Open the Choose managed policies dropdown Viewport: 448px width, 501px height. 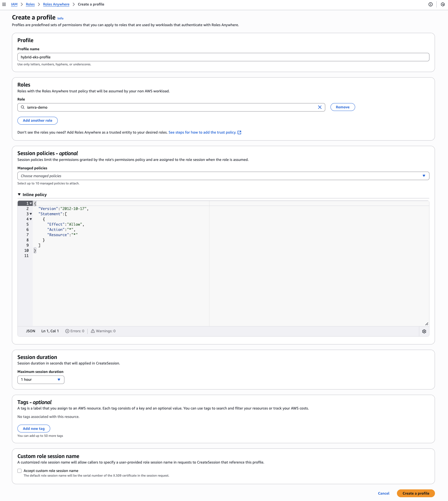click(x=223, y=176)
